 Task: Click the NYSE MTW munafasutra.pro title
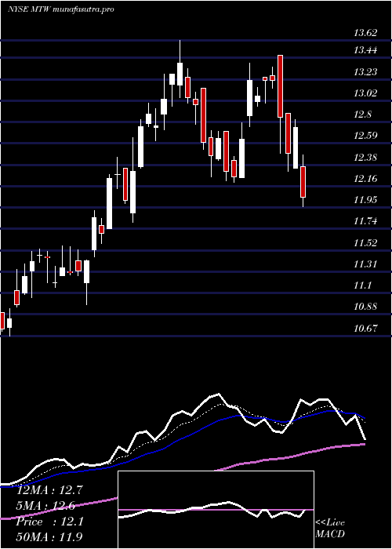point(60,9)
